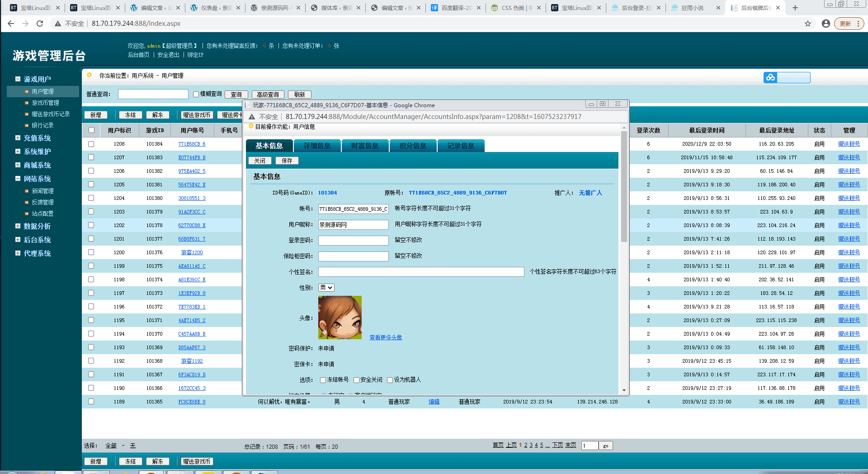Click the 保存 save button
Viewport: 868px width, 474px height.
[287, 160]
